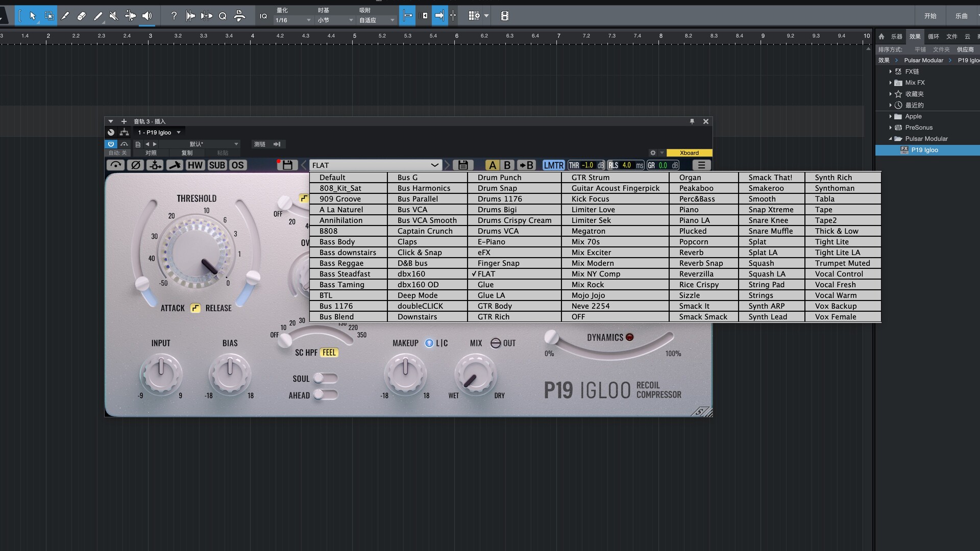This screenshot has width=980, height=551.
Task: Click the plugin bypass slash-circle icon
Action: point(135,165)
